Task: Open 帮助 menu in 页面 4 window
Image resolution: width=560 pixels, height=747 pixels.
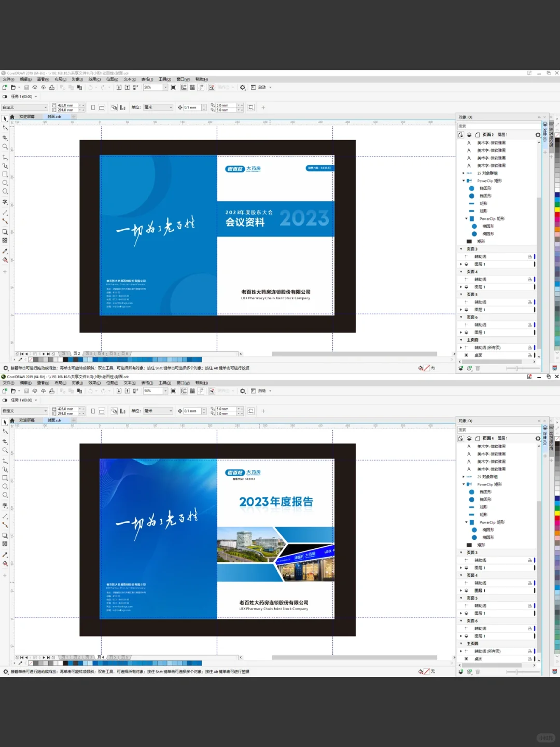Action: point(201,383)
